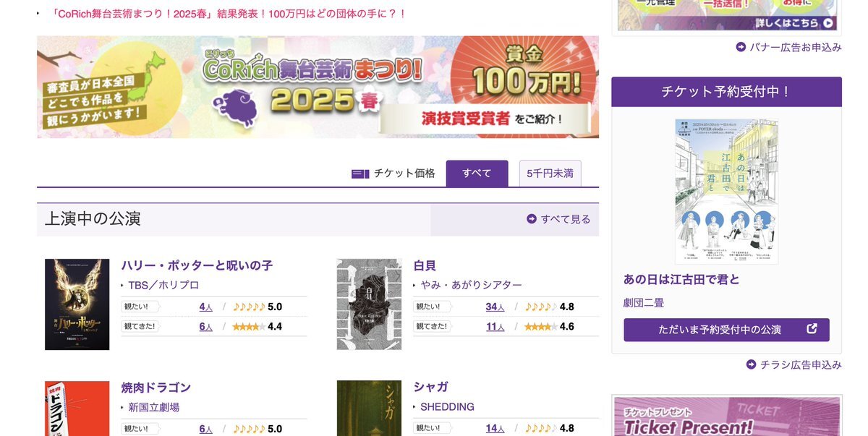The width and height of the screenshot is (868, 436).
Task: Click the ticket icon beside チケット価格
Action: pyautogui.click(x=360, y=174)
